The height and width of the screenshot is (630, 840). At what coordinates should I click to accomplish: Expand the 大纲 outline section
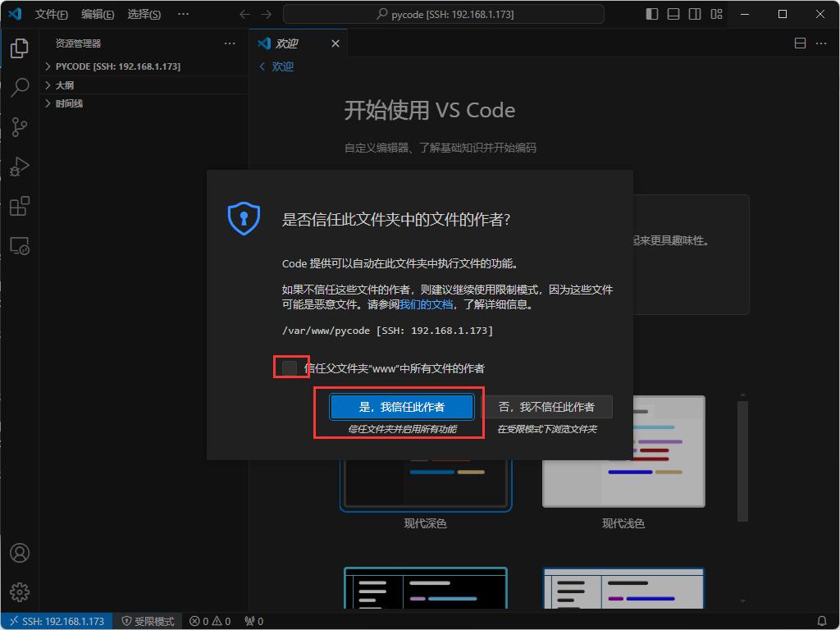pyautogui.click(x=65, y=85)
